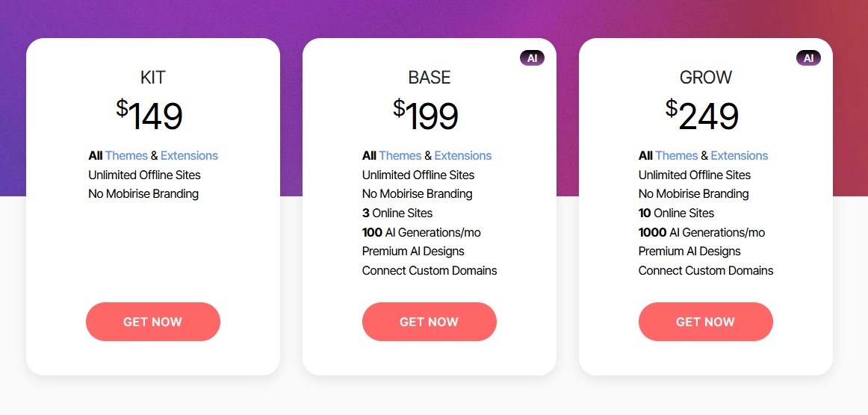Click '100 AI Generations/mo' feature text
This screenshot has width=868, height=415.
[x=421, y=232]
